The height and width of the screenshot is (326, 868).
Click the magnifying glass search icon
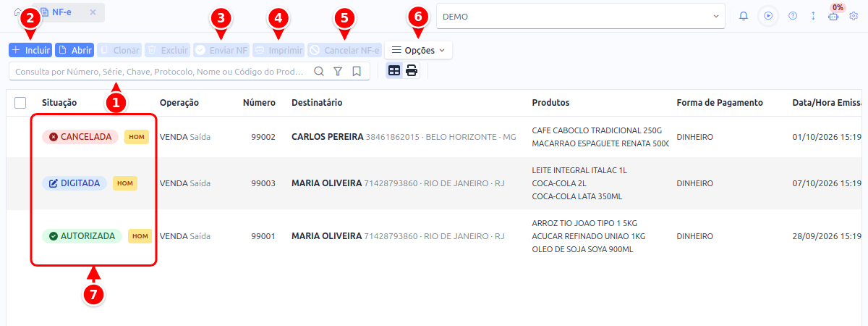(319, 71)
